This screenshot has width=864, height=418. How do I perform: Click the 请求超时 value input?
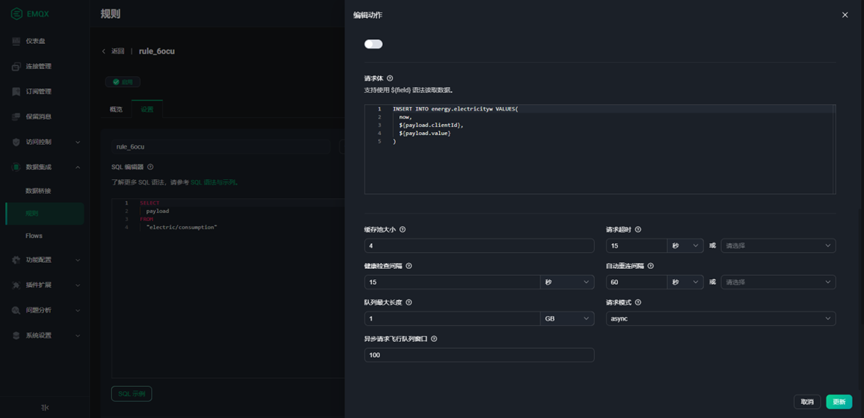[x=636, y=246]
